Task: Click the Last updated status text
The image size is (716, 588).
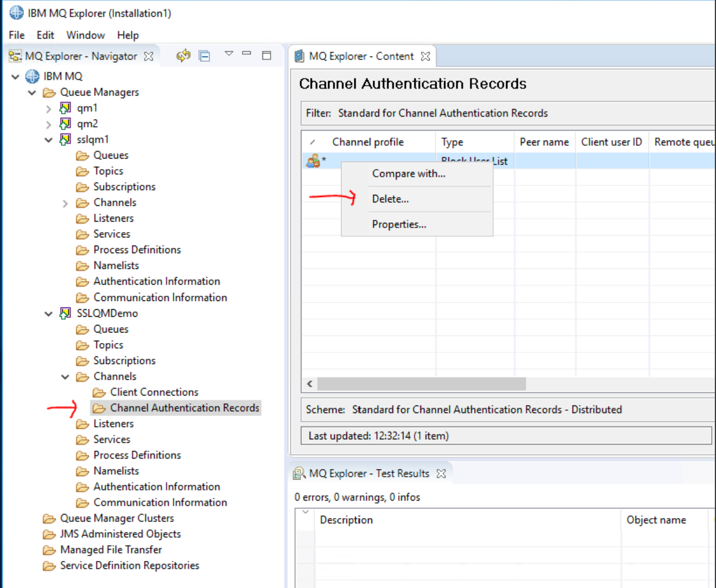Action: (x=378, y=436)
